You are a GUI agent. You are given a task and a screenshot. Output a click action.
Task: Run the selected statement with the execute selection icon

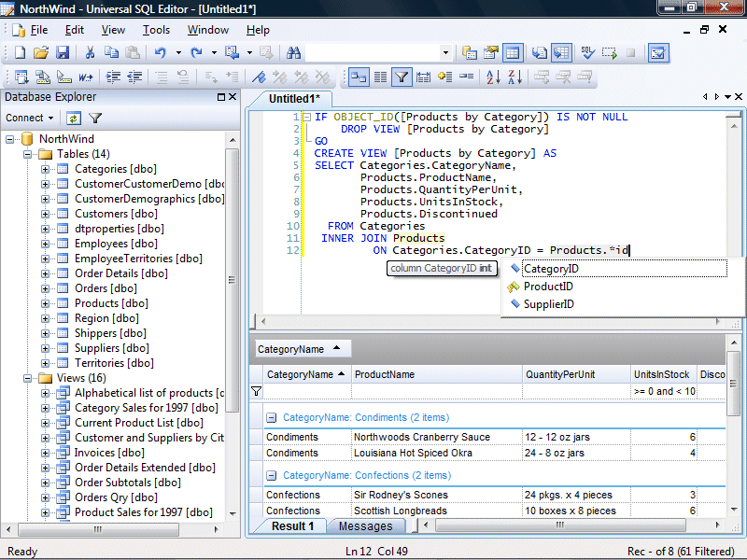(x=610, y=52)
